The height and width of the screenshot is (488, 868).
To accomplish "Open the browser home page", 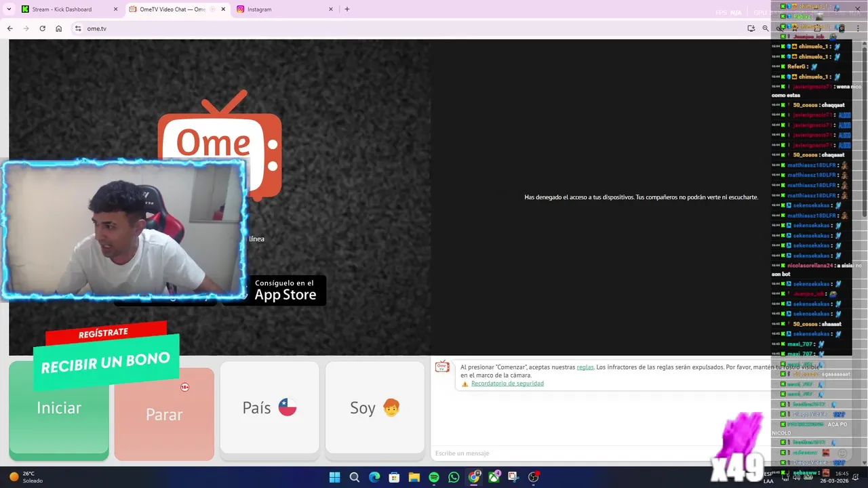I will click(59, 28).
